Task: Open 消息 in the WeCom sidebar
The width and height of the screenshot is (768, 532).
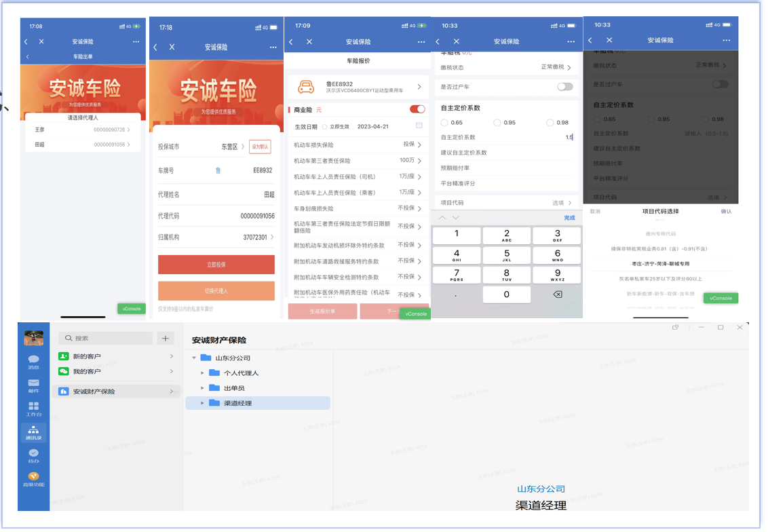Action: 33,362
